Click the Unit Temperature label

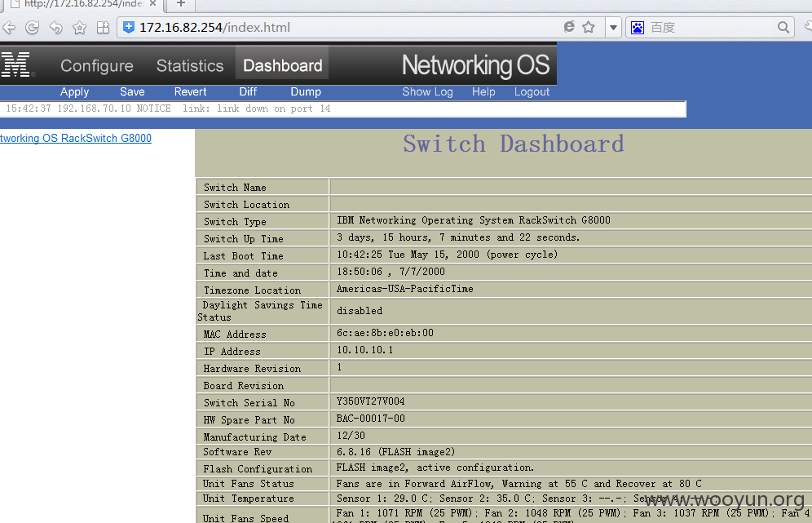[x=248, y=499]
